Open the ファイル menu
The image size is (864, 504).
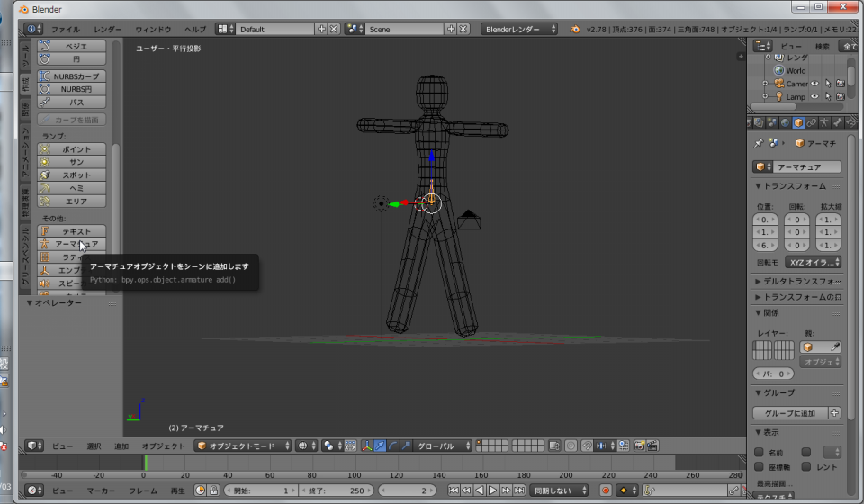[65, 29]
